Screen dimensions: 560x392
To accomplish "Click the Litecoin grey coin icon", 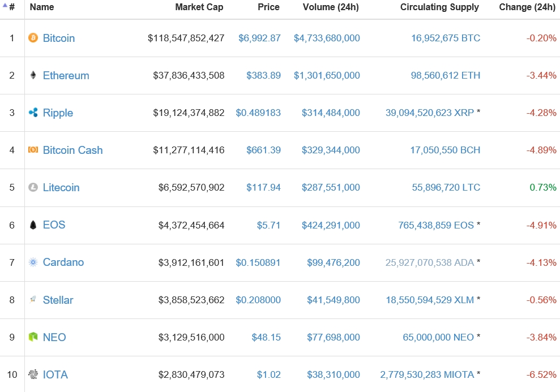I will (33, 187).
